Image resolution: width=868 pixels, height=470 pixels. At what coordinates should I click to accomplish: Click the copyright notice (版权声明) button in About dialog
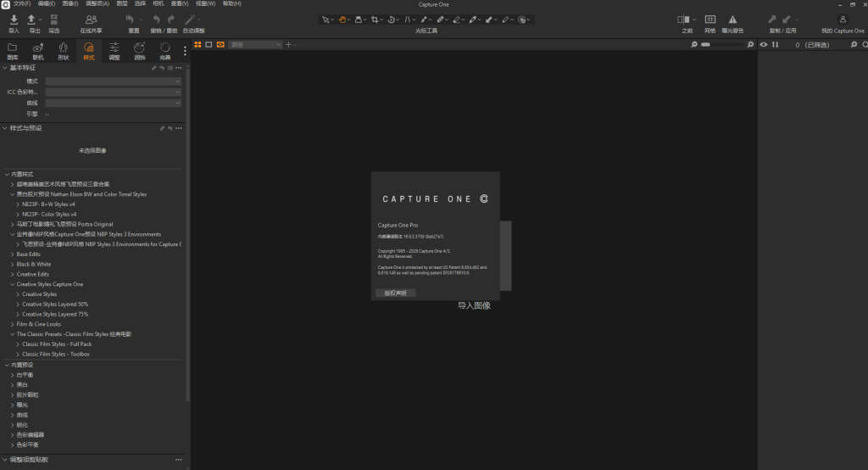[395, 294]
